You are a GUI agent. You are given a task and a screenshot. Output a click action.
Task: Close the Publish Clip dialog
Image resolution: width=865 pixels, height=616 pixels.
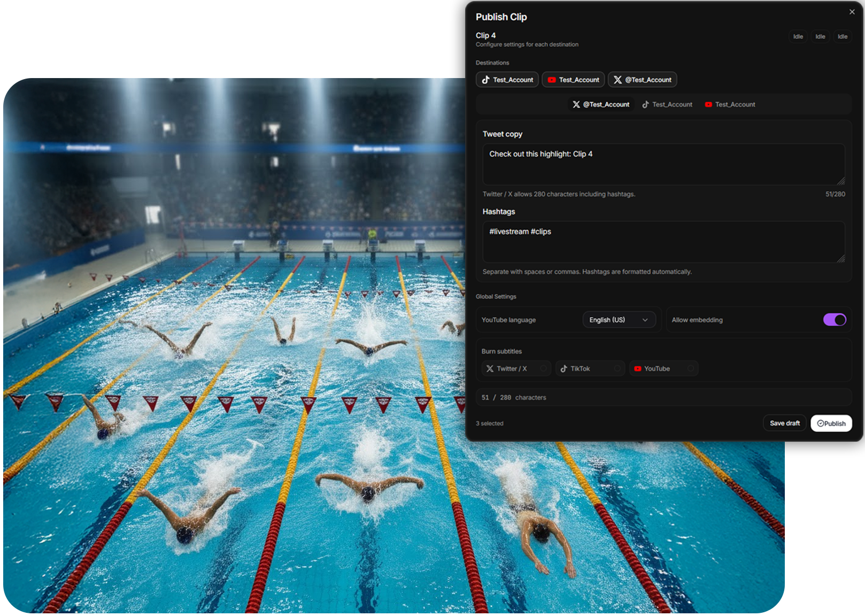coord(852,12)
